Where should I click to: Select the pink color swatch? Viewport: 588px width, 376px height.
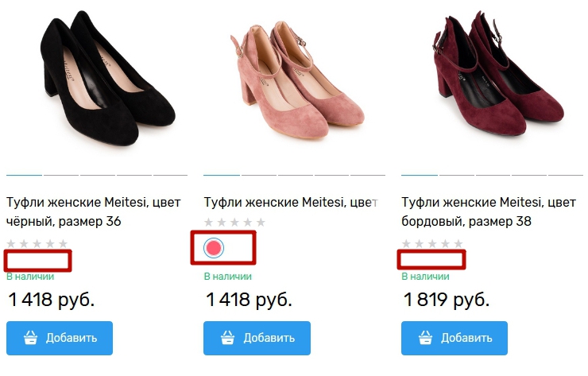pyautogui.click(x=213, y=248)
